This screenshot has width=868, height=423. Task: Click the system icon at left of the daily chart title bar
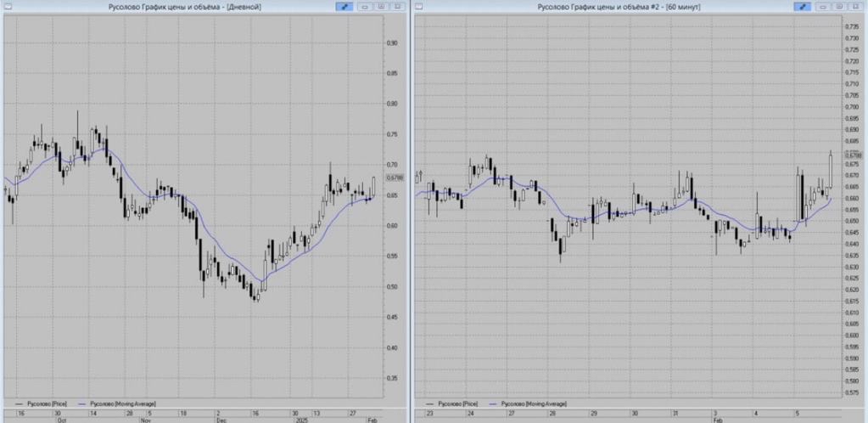point(6,7)
